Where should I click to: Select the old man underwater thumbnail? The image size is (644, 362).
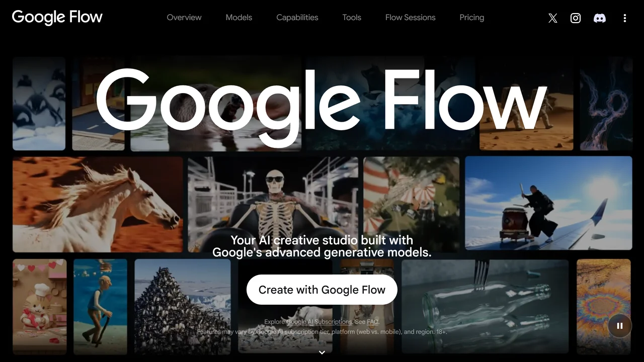pyautogui.click(x=101, y=307)
